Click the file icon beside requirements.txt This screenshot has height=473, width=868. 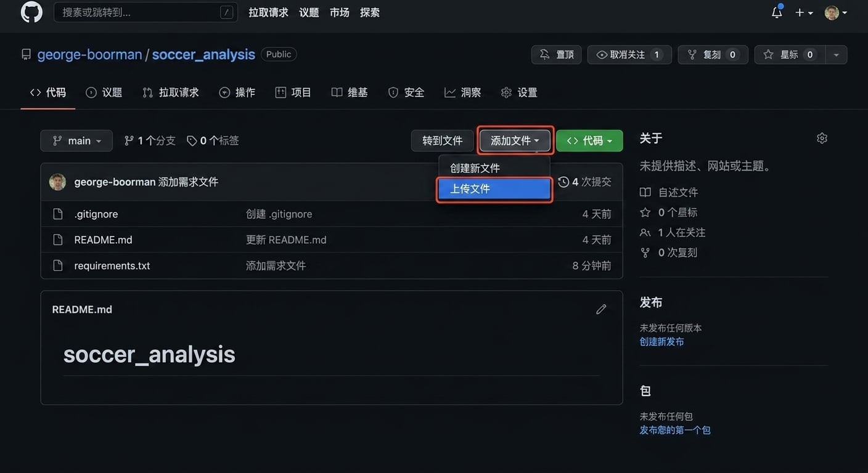(58, 265)
